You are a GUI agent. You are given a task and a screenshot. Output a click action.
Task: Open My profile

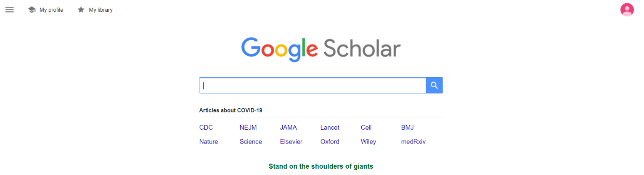point(51,10)
